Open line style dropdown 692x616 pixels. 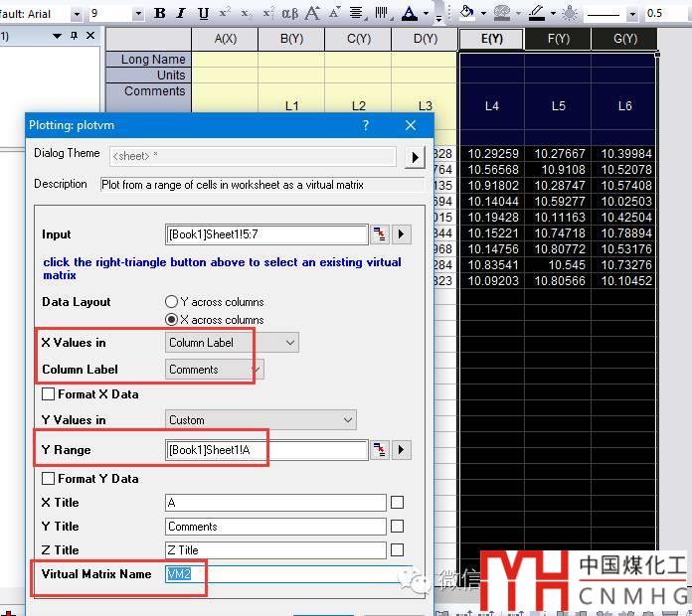click(632, 14)
